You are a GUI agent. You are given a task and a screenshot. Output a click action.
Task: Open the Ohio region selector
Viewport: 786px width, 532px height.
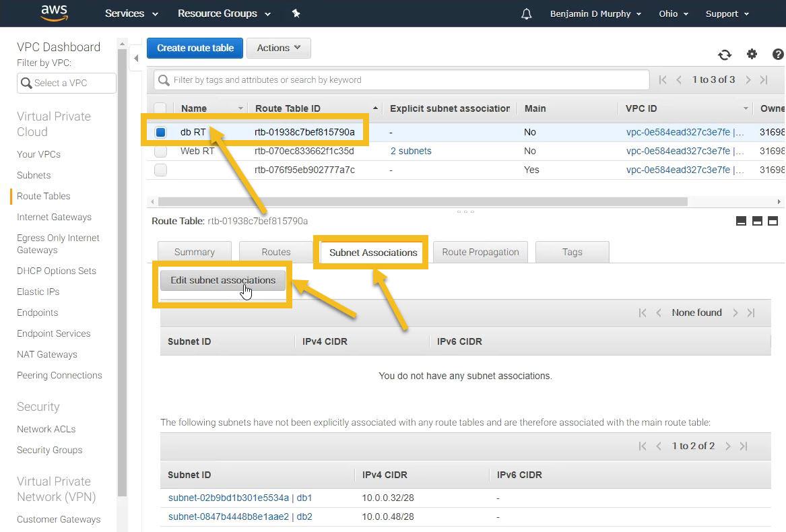pyautogui.click(x=674, y=13)
